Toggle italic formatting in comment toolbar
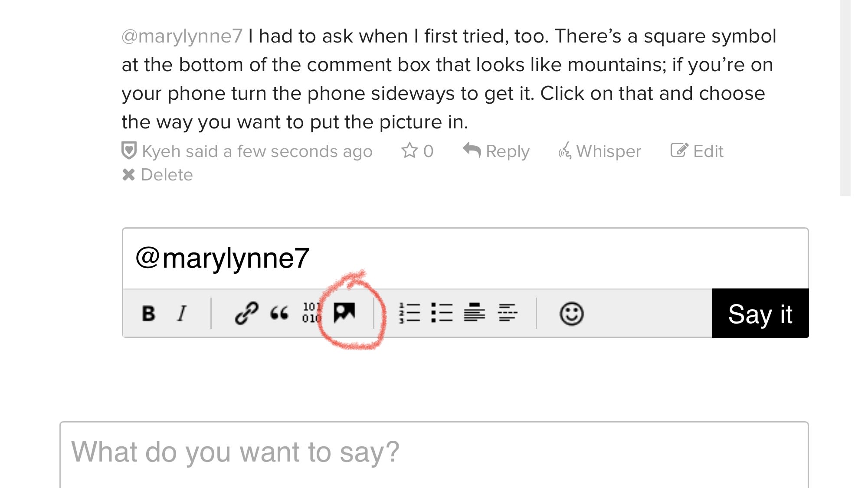Screen dimensions: 868x488 tap(182, 313)
